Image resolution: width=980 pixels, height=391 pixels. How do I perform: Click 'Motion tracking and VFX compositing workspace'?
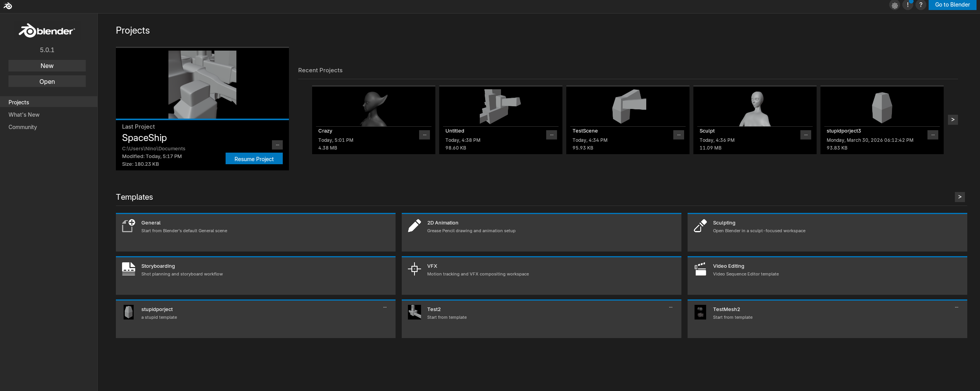[478, 274]
